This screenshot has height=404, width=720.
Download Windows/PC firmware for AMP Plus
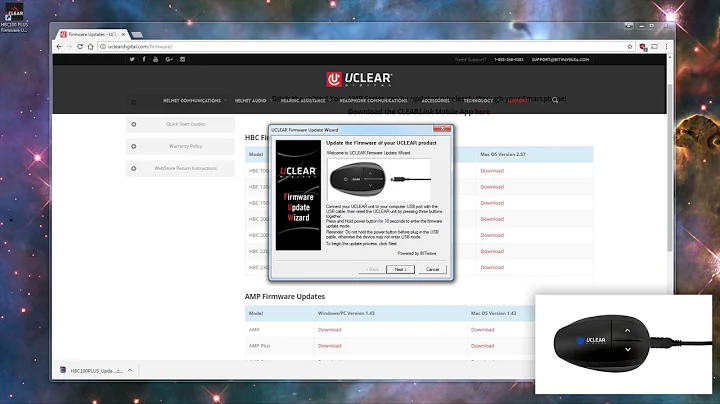tap(329, 346)
